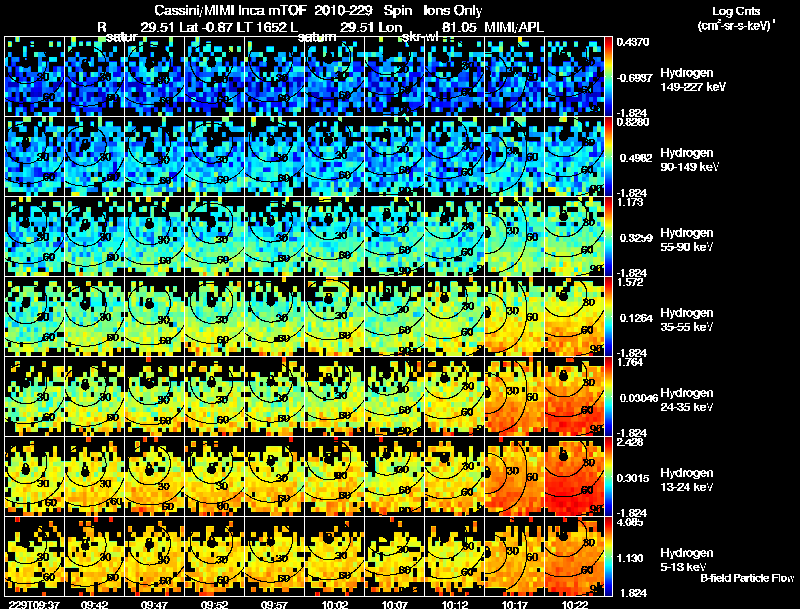Click the 09:47 time label
The image size is (800, 609).
click(154, 604)
